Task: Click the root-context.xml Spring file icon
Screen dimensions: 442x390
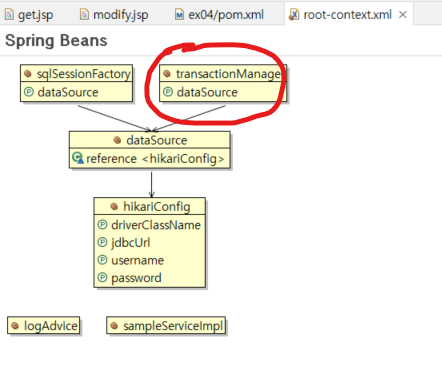Action: click(294, 15)
